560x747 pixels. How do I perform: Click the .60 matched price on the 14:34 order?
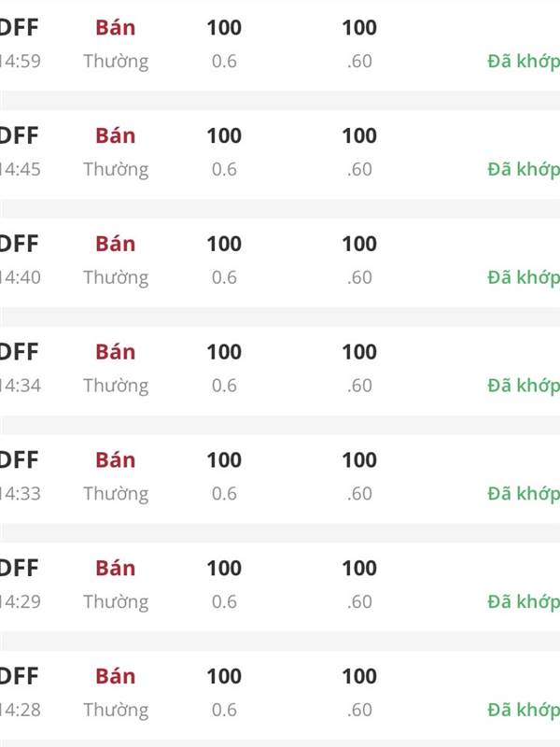(x=359, y=386)
